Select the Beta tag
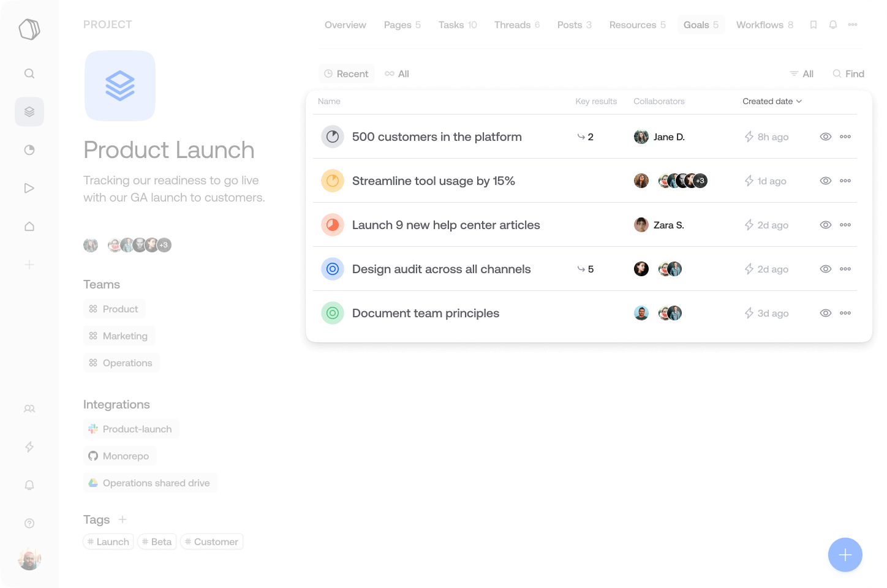Screen dimensions: 887x588 157,541
